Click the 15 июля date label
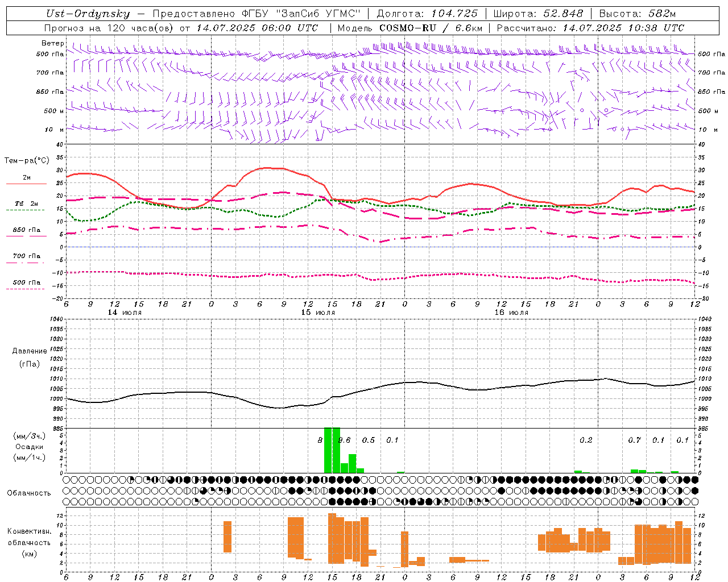This screenshot has height=582, width=728. (x=318, y=313)
